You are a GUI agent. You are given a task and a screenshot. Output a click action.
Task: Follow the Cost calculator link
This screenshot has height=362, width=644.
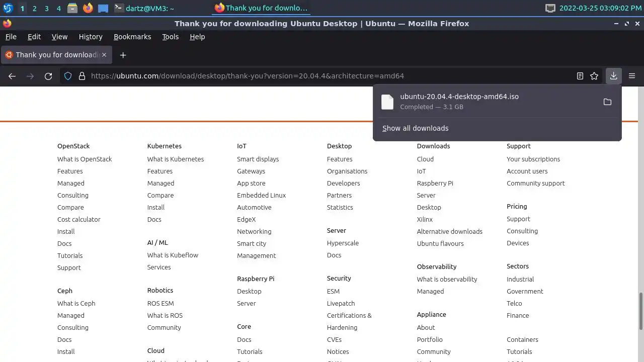click(x=79, y=219)
